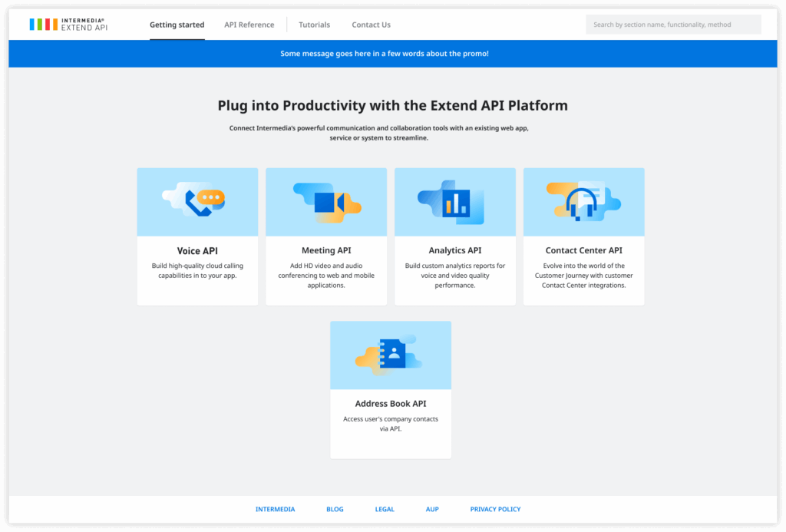786x532 pixels.
Task: Follow the AUP footer link
Action: point(432,509)
